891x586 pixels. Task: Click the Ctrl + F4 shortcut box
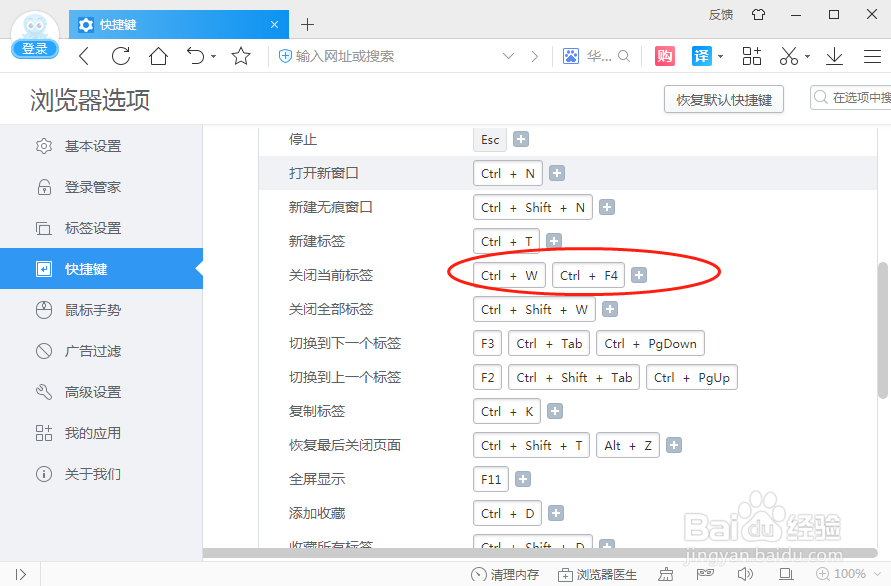tap(589, 276)
